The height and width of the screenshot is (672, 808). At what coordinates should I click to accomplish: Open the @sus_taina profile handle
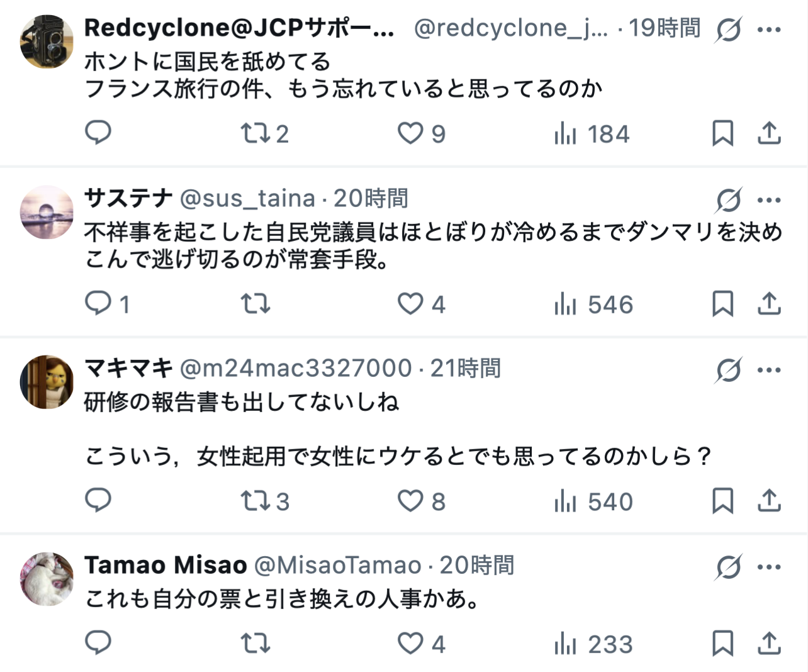click(247, 198)
